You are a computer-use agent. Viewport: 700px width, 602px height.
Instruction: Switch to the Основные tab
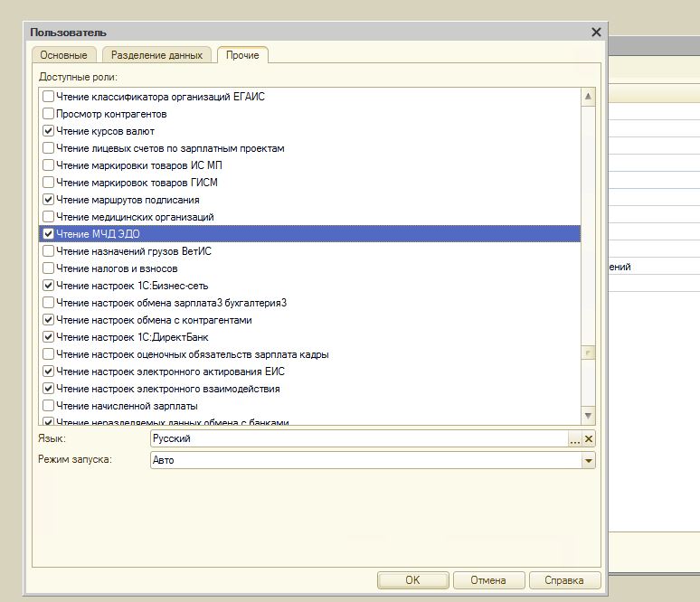pos(64,55)
